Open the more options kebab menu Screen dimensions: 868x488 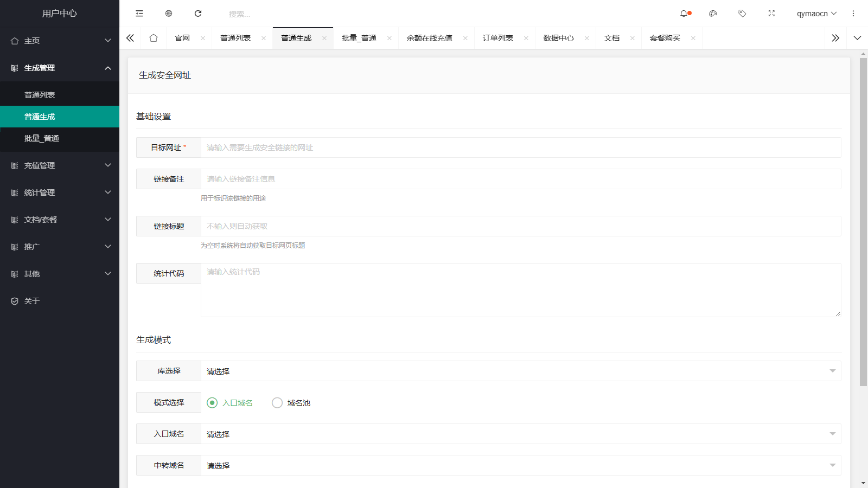(x=853, y=13)
